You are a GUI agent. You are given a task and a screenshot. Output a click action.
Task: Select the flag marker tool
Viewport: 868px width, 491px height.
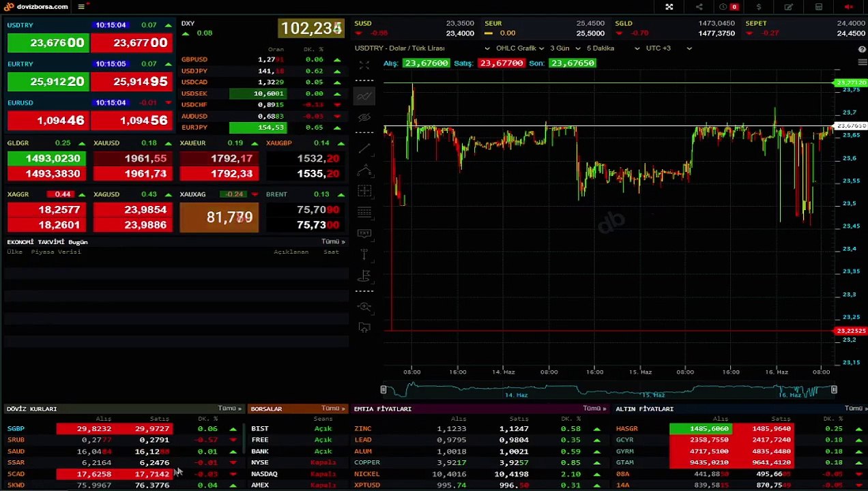[364, 276]
